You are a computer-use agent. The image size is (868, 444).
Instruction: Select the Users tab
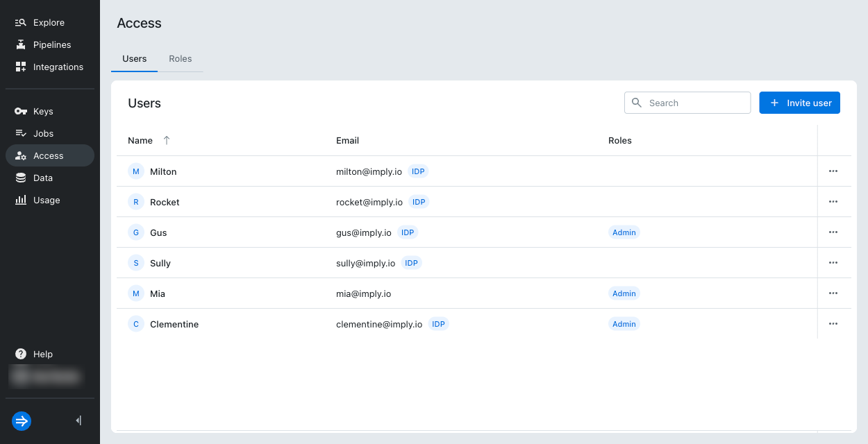click(x=134, y=59)
